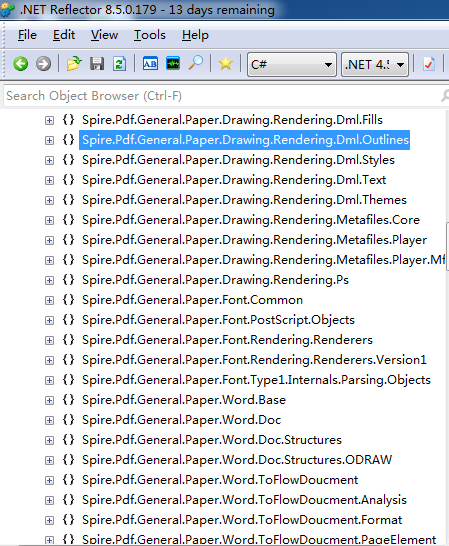The height and width of the screenshot is (546, 449).
Task: Click the yellow star Bookmarks icon
Action: (225, 64)
